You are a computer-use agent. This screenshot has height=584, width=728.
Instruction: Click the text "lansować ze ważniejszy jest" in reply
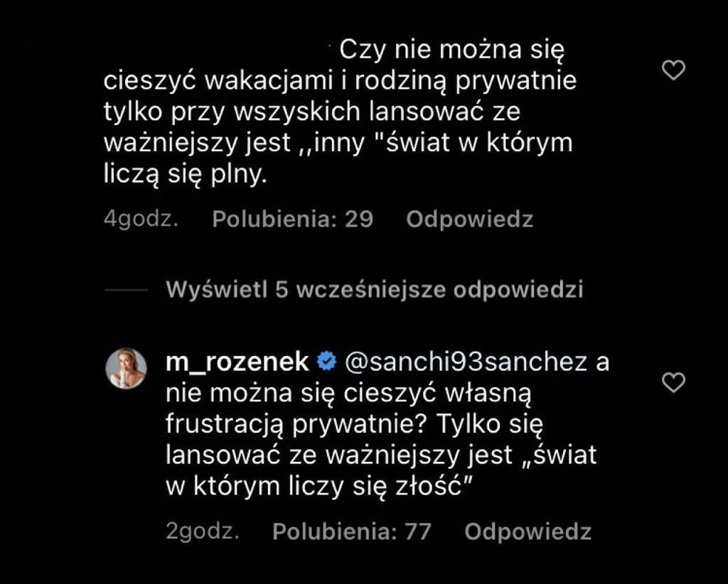tap(339, 455)
